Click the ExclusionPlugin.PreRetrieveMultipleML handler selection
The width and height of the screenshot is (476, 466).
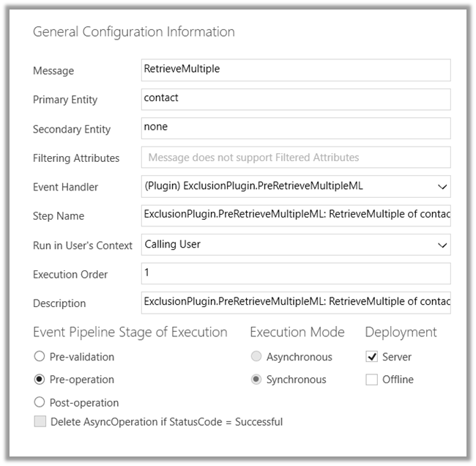point(253,187)
